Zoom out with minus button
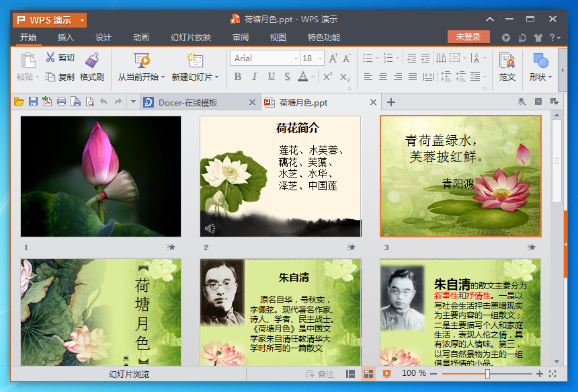578x392 pixels. click(x=433, y=374)
